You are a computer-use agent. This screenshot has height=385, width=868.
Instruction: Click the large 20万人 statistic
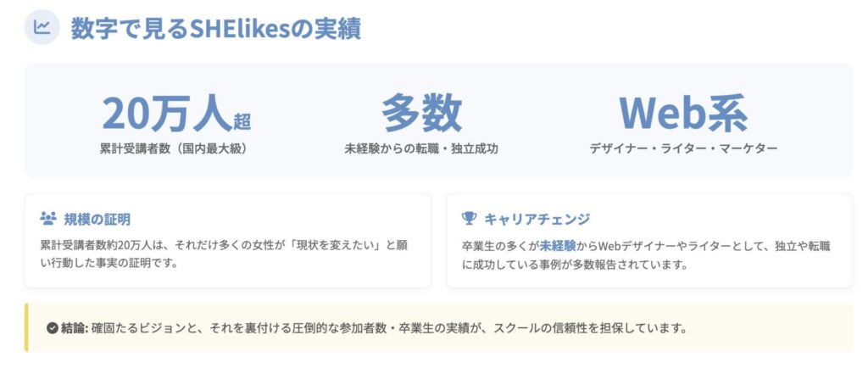(166, 114)
